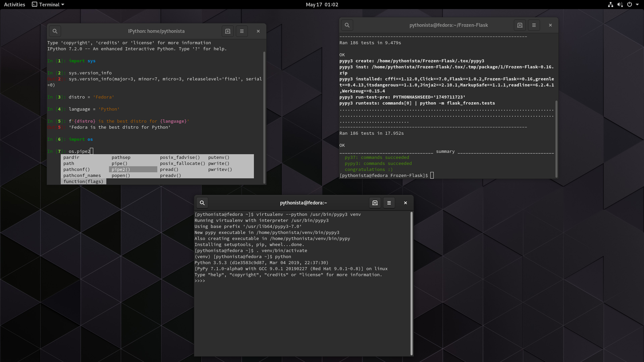The height and width of the screenshot is (362, 644).
Task: Click the volume icon in top bar
Action: (620, 4)
